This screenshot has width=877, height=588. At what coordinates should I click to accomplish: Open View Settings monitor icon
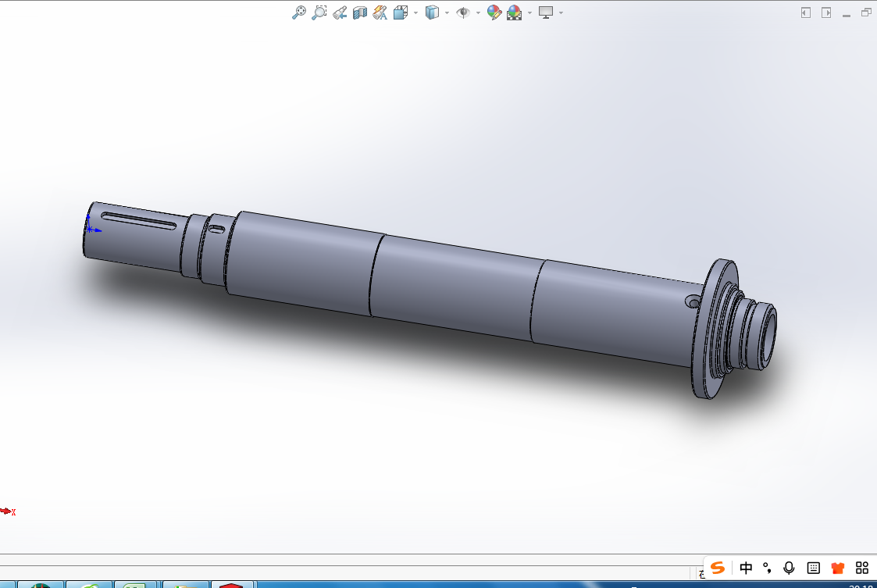546,12
